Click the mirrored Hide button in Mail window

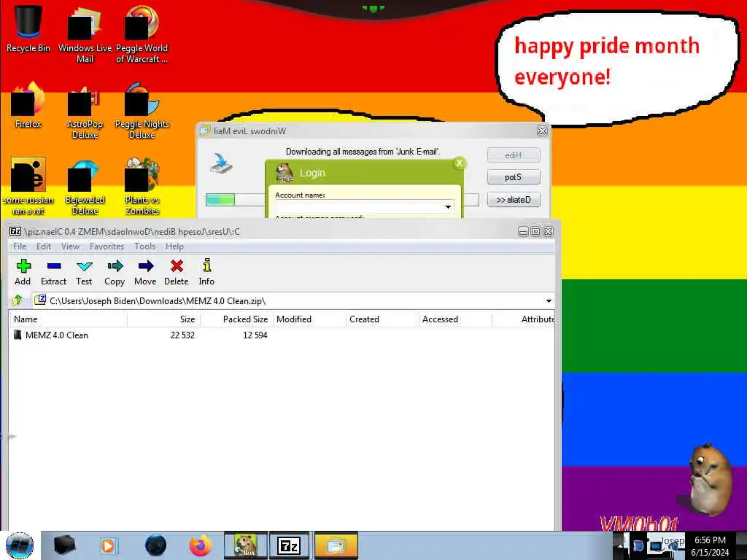tap(514, 155)
